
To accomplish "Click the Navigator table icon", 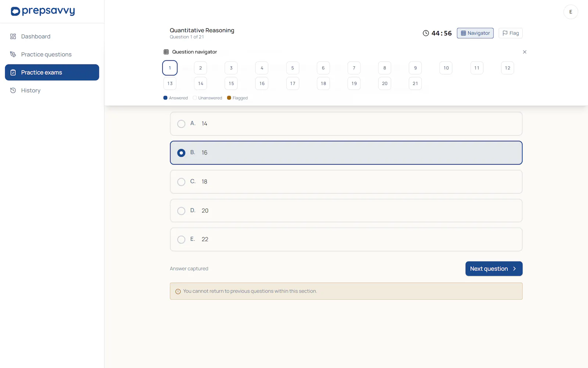I will pyautogui.click(x=463, y=33).
